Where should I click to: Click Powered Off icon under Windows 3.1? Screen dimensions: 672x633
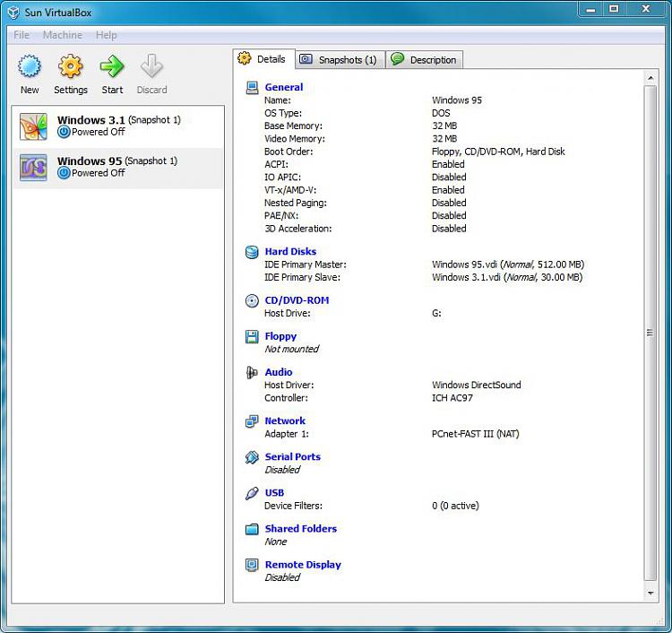click(x=64, y=132)
